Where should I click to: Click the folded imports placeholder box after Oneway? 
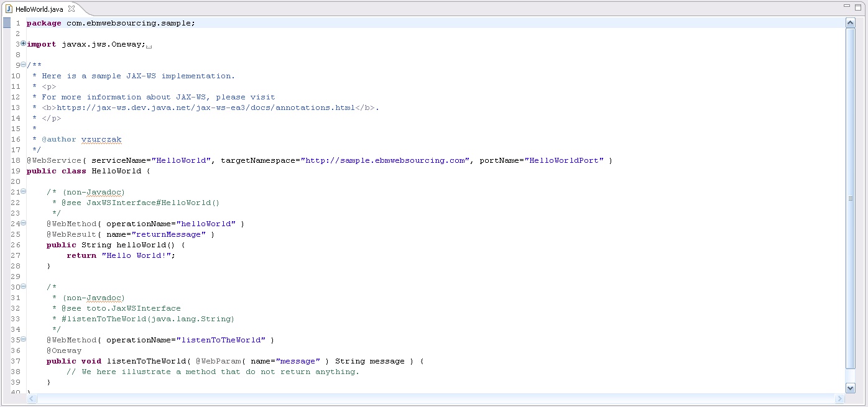tap(149, 45)
